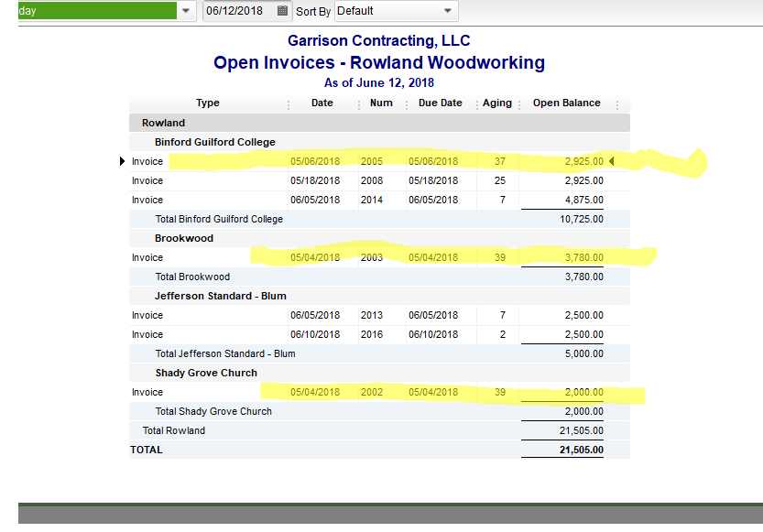Select the Binford Guilford College heading
Screen dimensions: 763x532
(215, 142)
